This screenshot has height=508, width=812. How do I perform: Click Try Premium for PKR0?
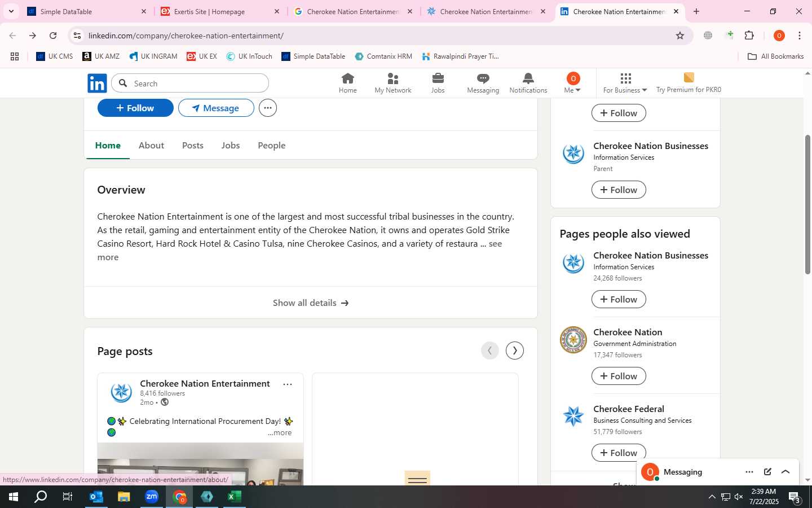click(x=689, y=83)
